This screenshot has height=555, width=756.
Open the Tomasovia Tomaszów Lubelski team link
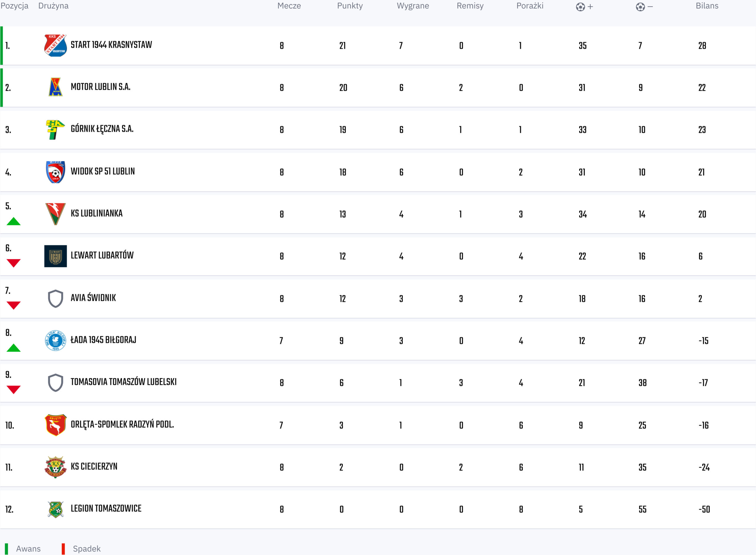123,382
